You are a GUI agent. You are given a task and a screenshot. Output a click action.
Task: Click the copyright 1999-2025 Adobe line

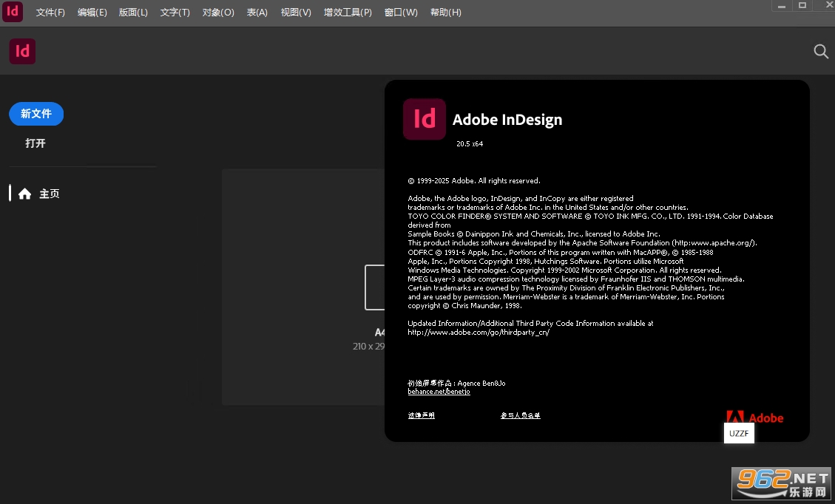[474, 181]
